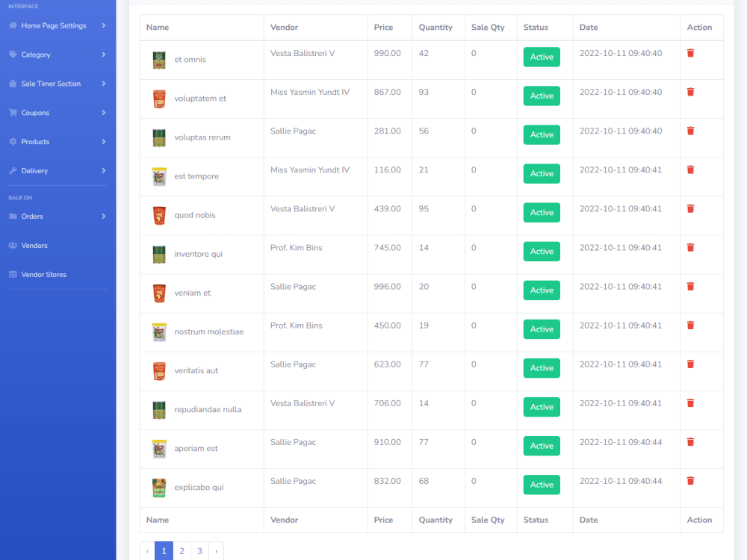The width and height of the screenshot is (747, 560).
Task: Expand Home Page Settings chevron
Action: tap(103, 25)
